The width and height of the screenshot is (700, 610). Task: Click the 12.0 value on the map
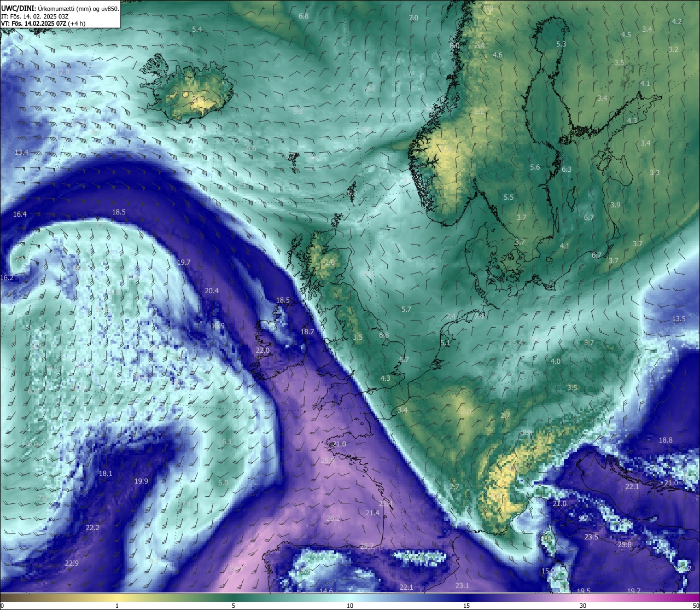63,72
